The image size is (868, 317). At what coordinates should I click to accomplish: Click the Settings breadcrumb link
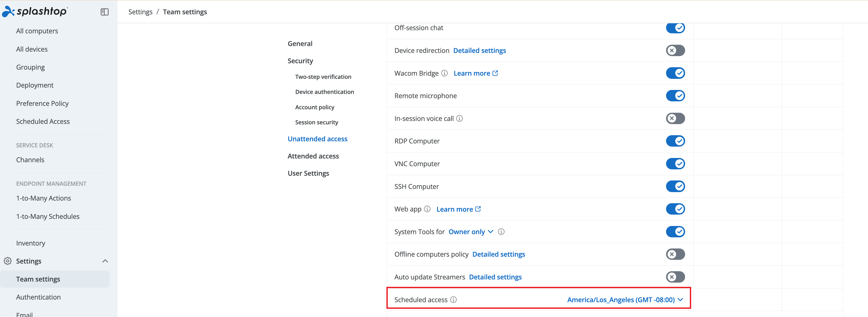(x=140, y=12)
